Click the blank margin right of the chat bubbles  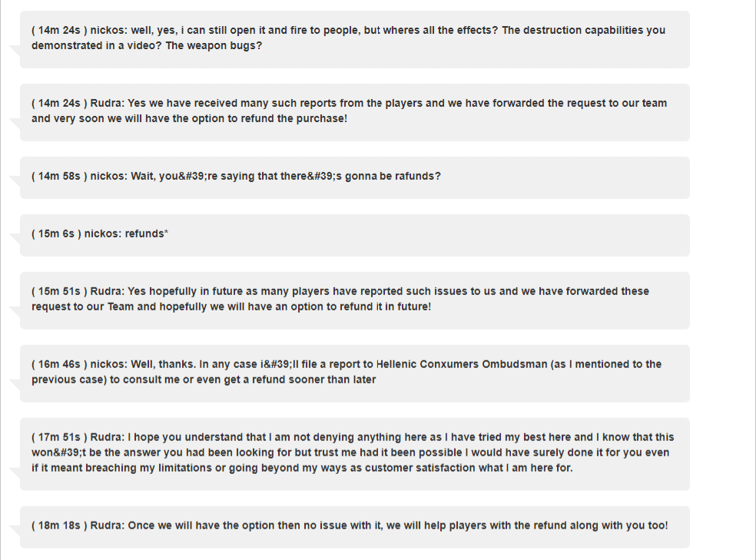pyautogui.click(x=721, y=280)
